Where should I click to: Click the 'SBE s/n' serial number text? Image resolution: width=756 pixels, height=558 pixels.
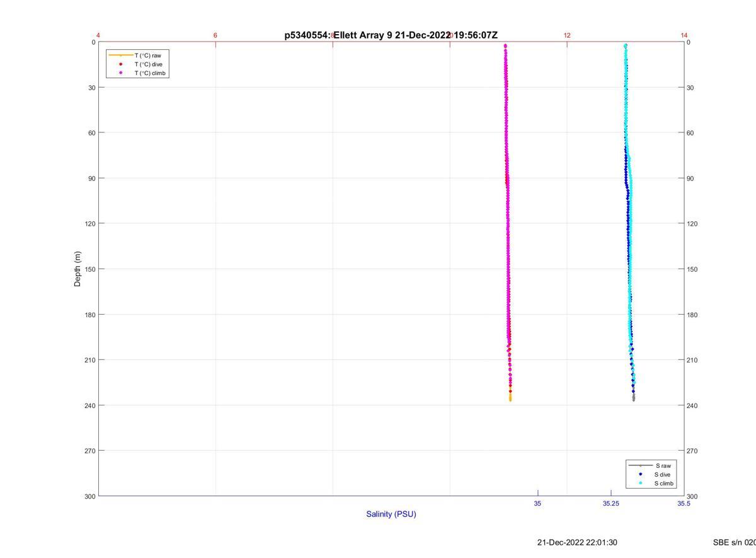[x=734, y=542]
